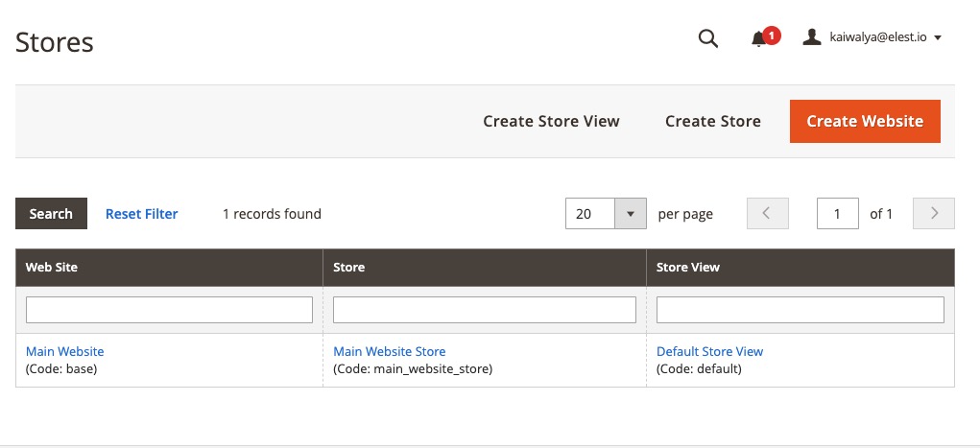The width and height of the screenshot is (980, 448).
Task: Open the per page dropdown arrow
Action: coord(631,214)
